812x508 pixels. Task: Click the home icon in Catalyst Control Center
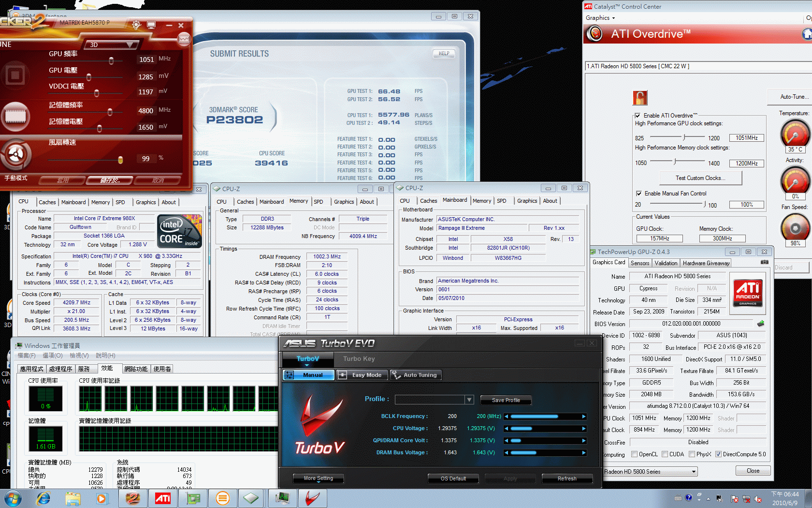tap(807, 34)
